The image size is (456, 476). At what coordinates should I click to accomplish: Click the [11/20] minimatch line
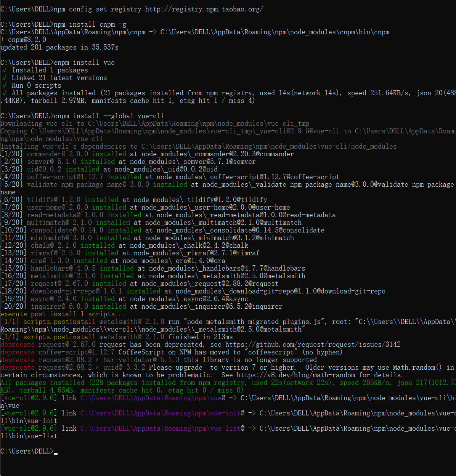coord(147,238)
